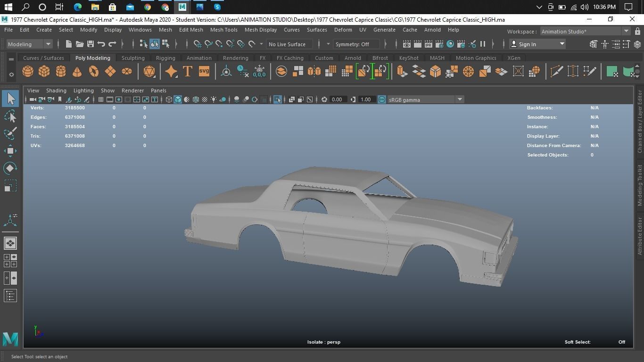
Task: Toggle select by component type icon
Action: pyautogui.click(x=165, y=44)
